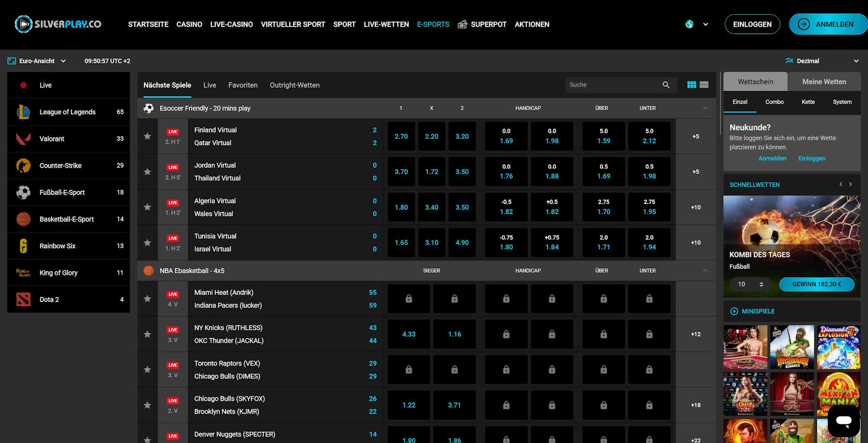Select the Valorant game icon

click(x=23, y=139)
